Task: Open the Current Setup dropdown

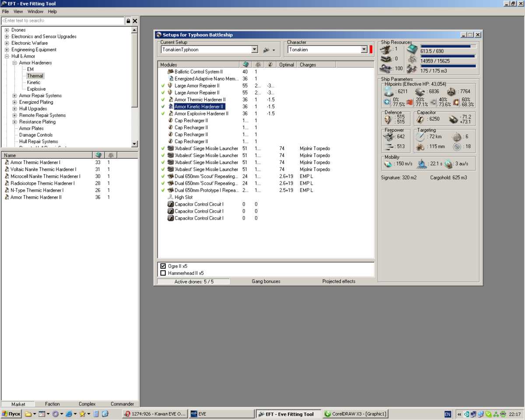Action: click(255, 50)
